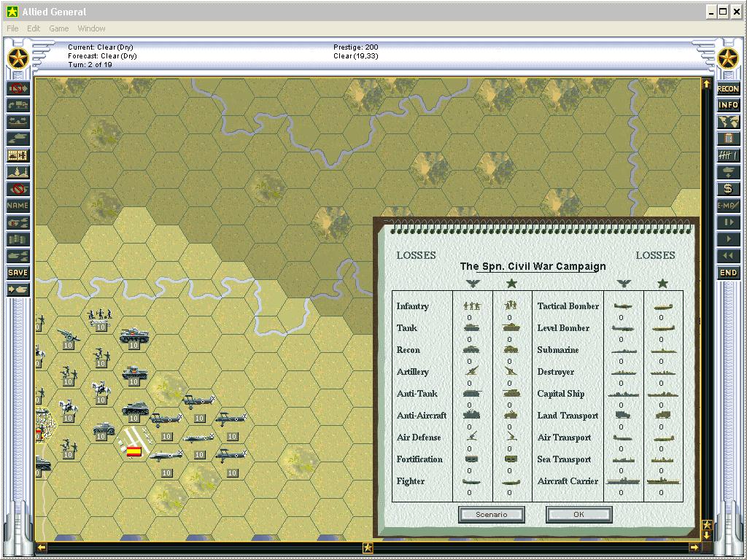Click the NAME unit icon

pyautogui.click(x=18, y=206)
